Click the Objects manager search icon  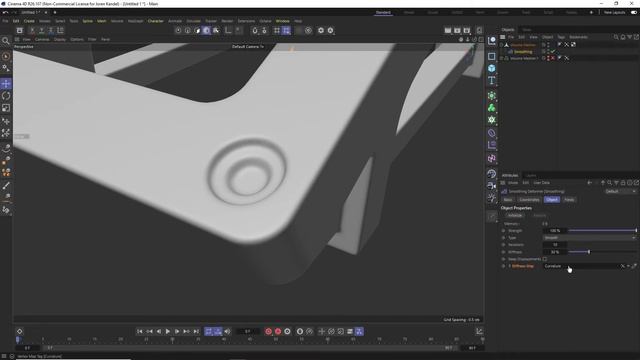click(616, 37)
